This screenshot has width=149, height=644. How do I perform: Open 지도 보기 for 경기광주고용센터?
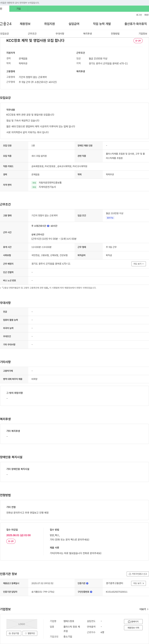click(138, 583)
